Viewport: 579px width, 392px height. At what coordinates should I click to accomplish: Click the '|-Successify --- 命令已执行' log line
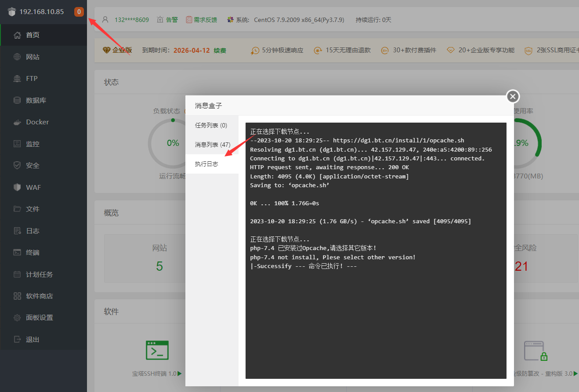click(x=303, y=266)
